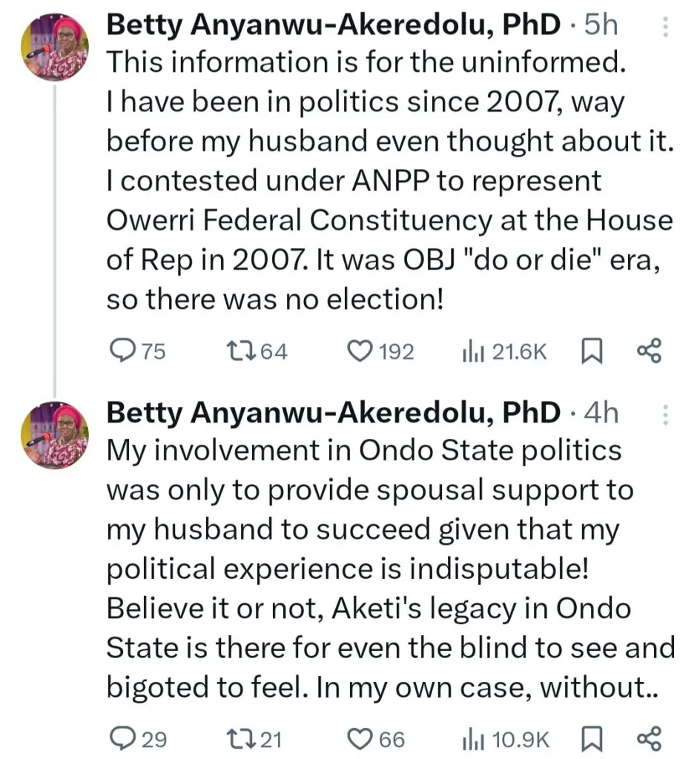Open Betty Anyanwu-Akeredolu's name on second tweet

click(x=334, y=412)
